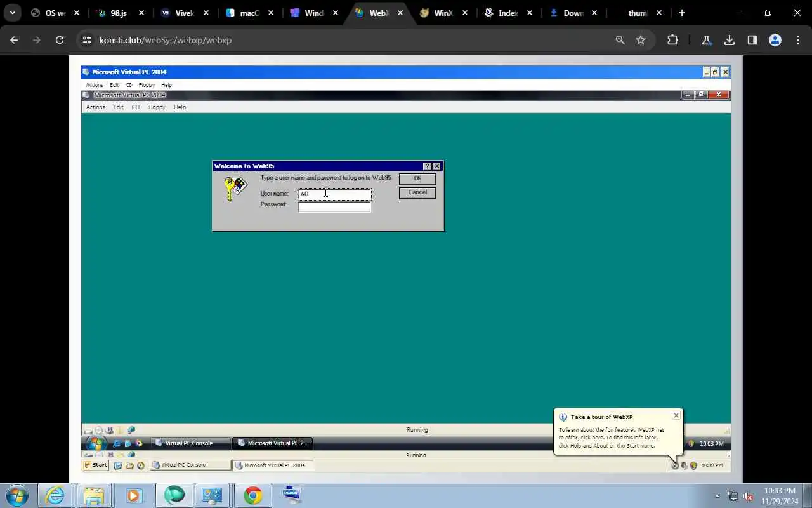
Task: Open the media player icon in WebXP quick launch
Action: pos(141,465)
